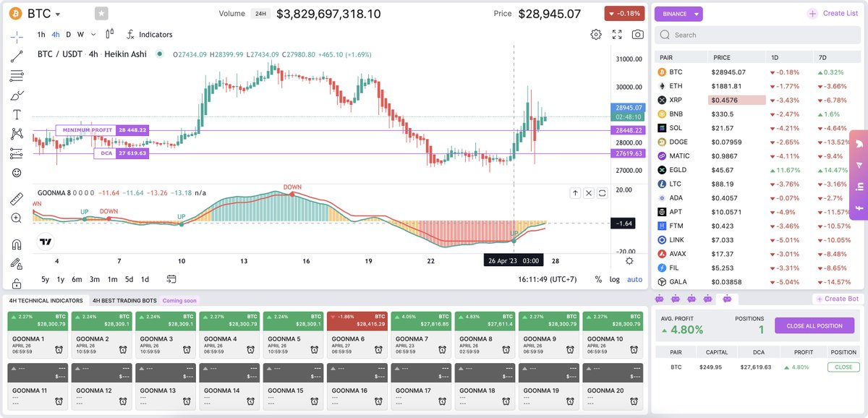Viewport: 868px width, 418px height.
Task: Click the Create Bot button
Action: click(837, 299)
